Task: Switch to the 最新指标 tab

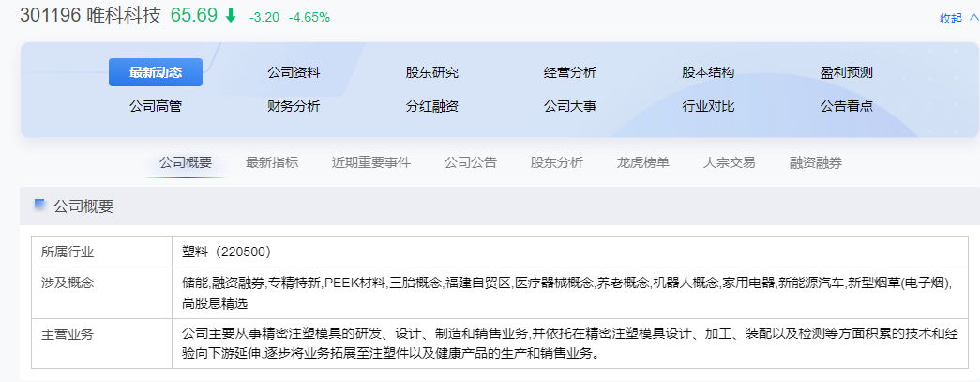Action: pos(272,162)
